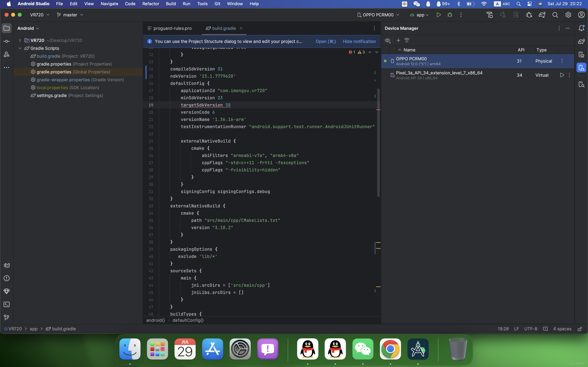Expand the Gradle Scripts tree section
This screenshot has width=588, height=367.
20,48
